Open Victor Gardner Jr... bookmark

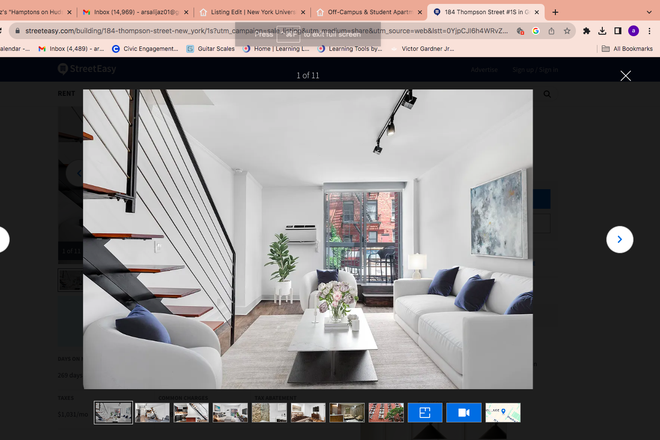[423, 49]
